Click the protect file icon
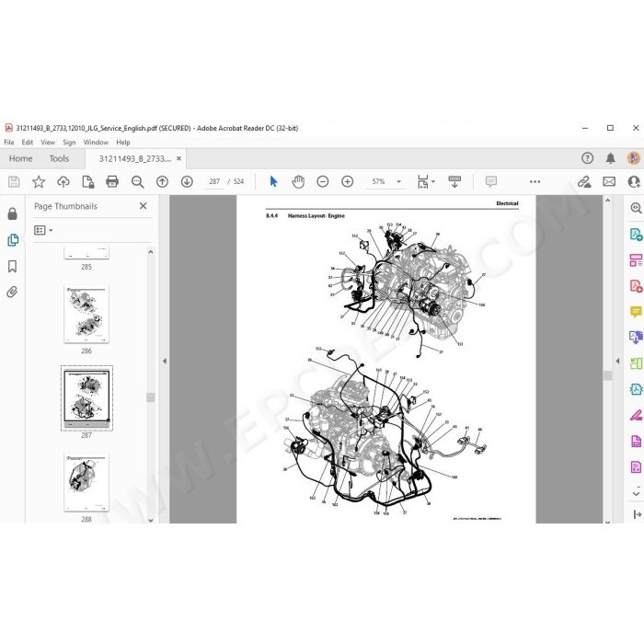The width and height of the screenshot is (644, 644). click(88, 181)
